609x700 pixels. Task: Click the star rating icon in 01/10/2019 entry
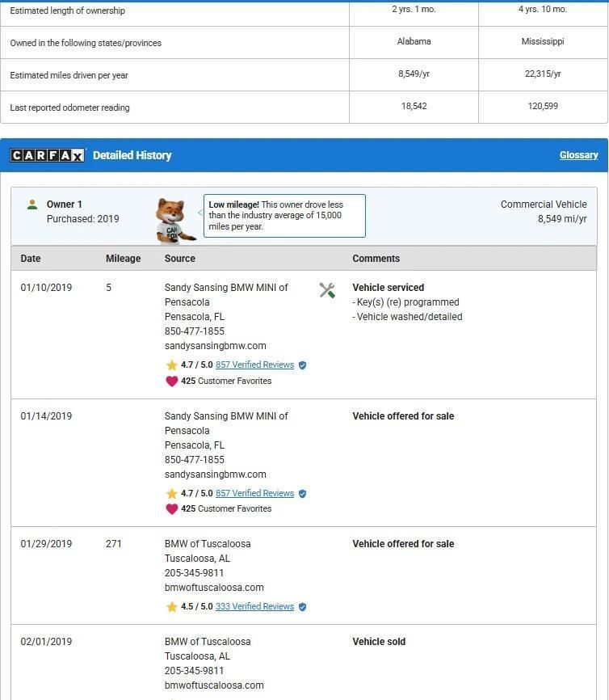pyautogui.click(x=171, y=365)
